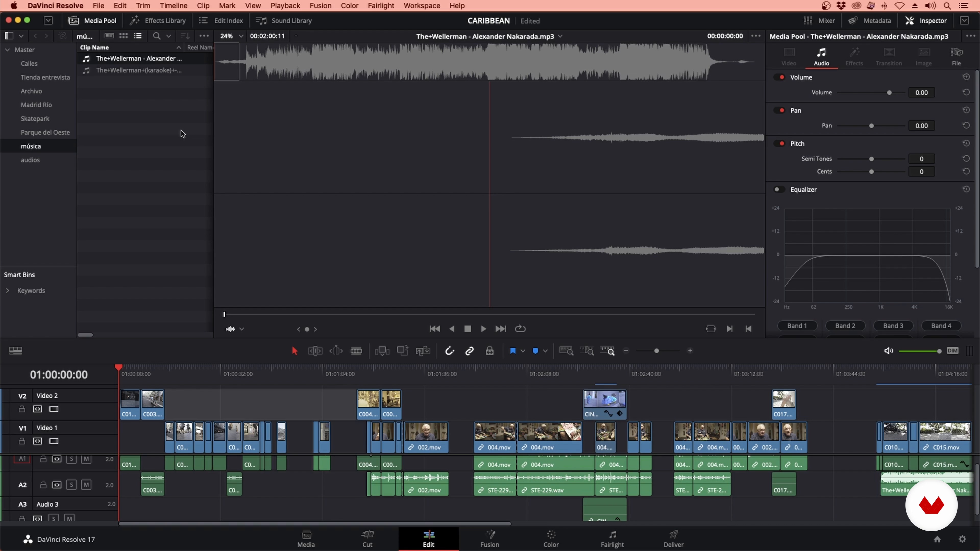980x551 pixels.
Task: Collapse the Master bin tree
Action: click(x=8, y=50)
